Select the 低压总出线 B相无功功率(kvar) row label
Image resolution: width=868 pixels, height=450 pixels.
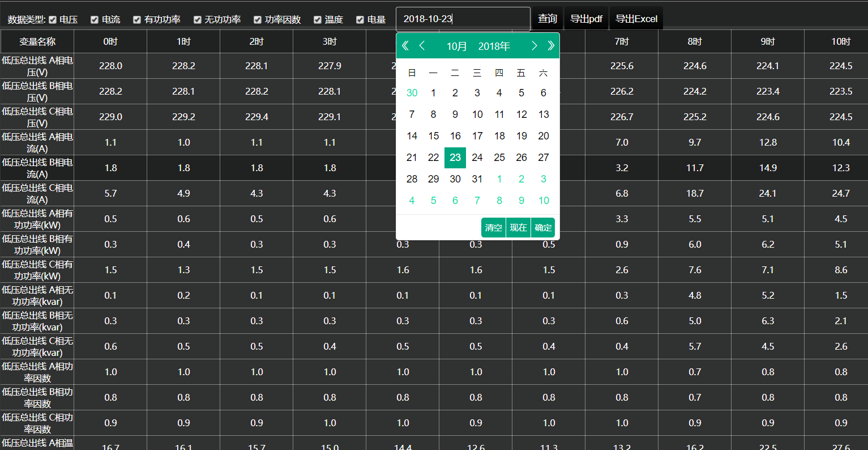coord(37,321)
